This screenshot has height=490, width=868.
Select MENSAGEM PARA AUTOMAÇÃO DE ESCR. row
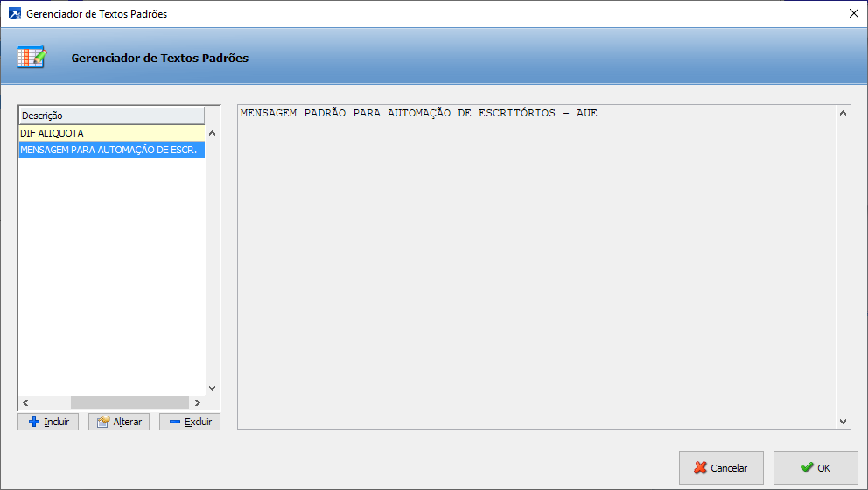coord(112,150)
